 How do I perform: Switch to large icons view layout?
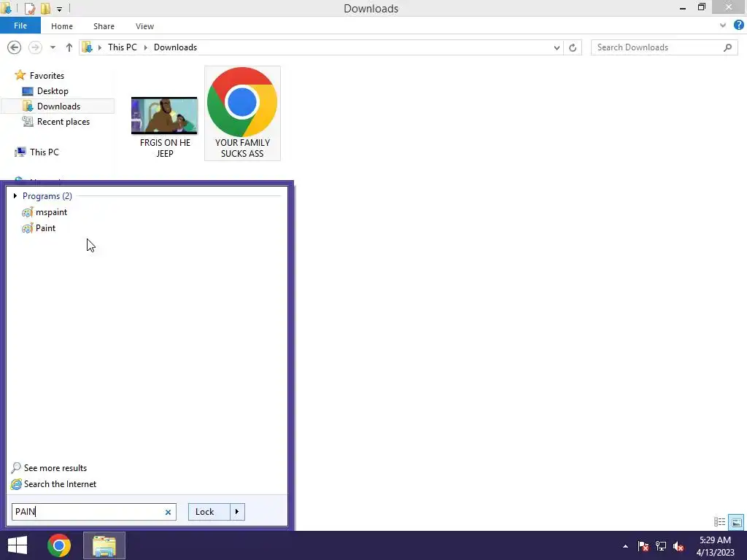pyautogui.click(x=737, y=522)
